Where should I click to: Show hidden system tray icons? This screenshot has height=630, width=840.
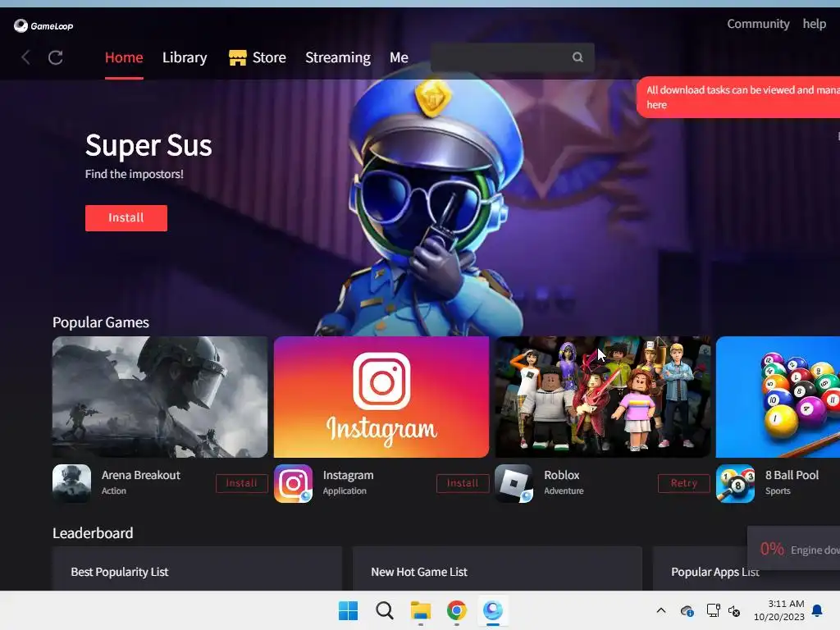(x=661, y=610)
